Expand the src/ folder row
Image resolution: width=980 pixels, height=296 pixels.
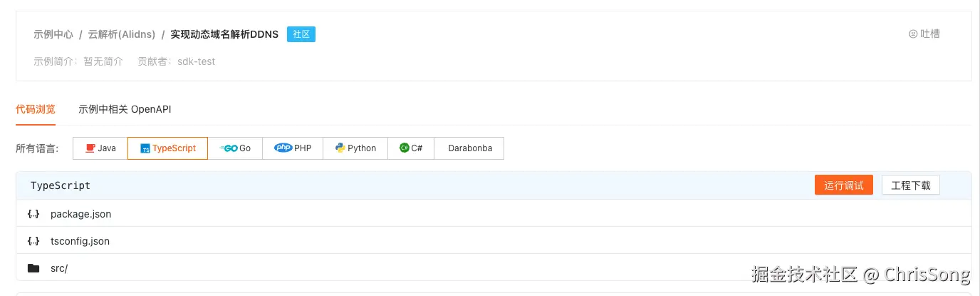[x=59, y=268]
